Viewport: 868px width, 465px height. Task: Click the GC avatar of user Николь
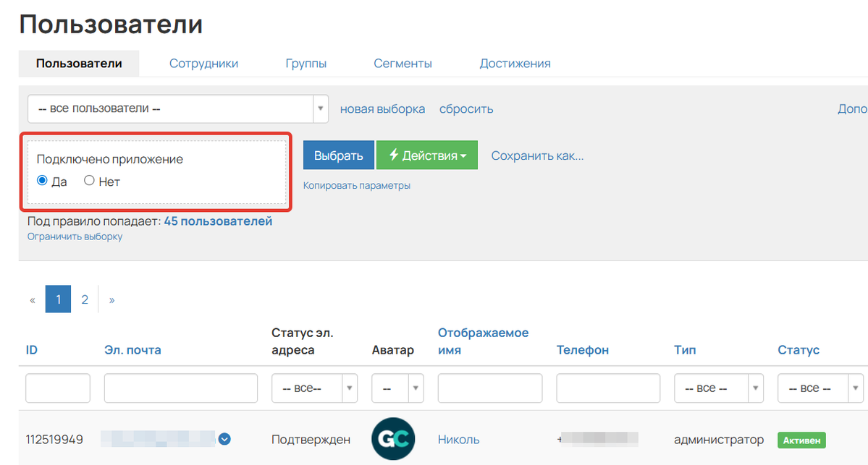pos(393,438)
